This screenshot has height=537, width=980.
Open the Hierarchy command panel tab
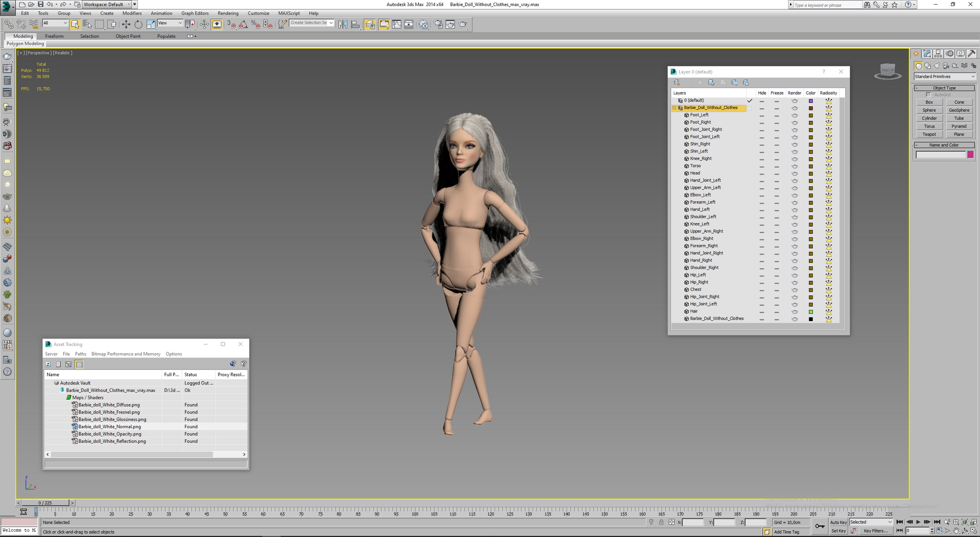[938, 53]
